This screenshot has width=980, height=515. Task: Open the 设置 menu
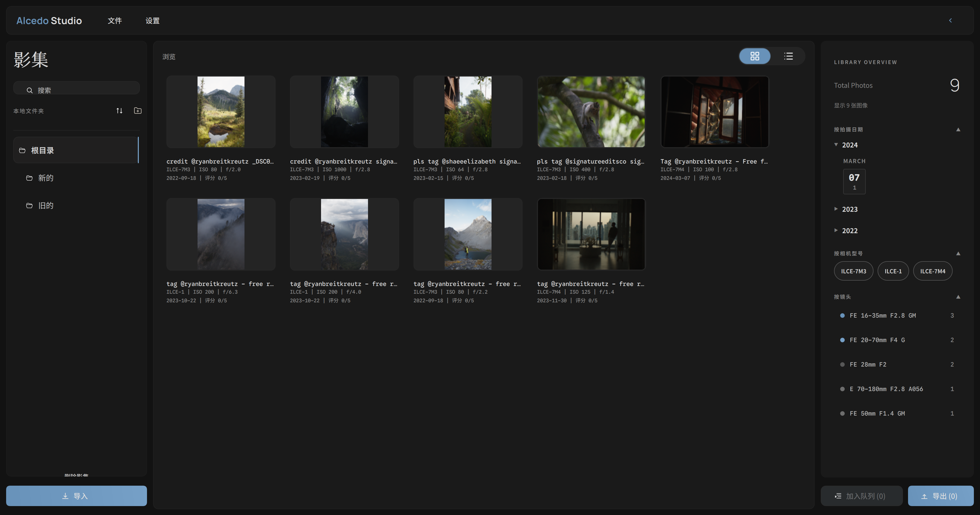coord(152,21)
